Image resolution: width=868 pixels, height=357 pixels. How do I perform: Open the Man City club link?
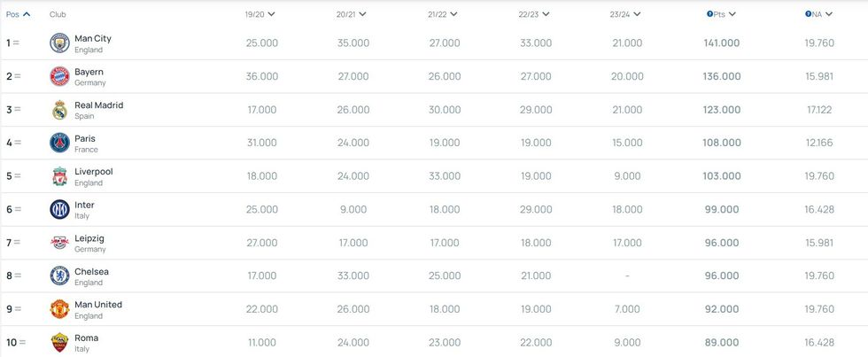point(93,38)
